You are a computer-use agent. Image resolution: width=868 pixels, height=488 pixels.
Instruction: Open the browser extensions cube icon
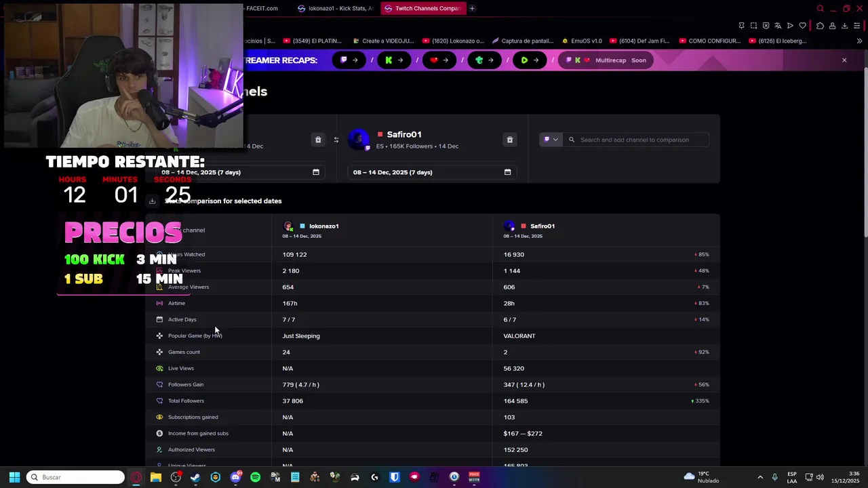[820, 26]
